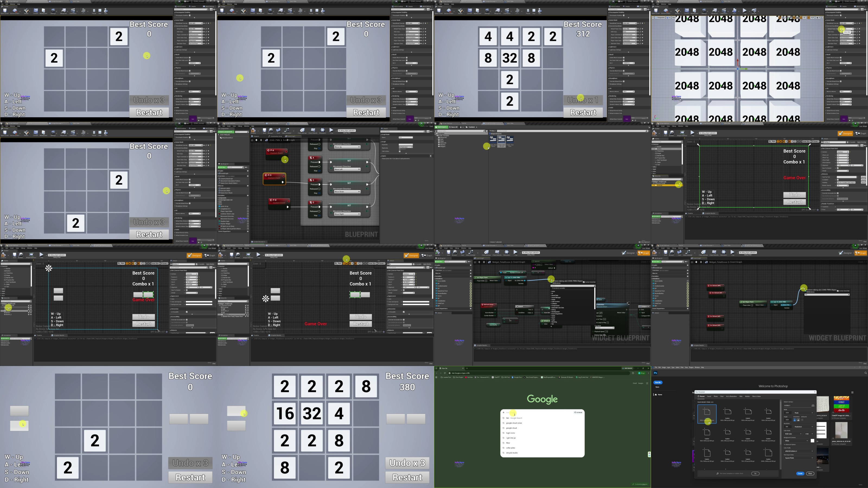The height and width of the screenshot is (488, 868).
Task: Open the ChatGPT bookmark in Chrome
Action: tap(496, 377)
